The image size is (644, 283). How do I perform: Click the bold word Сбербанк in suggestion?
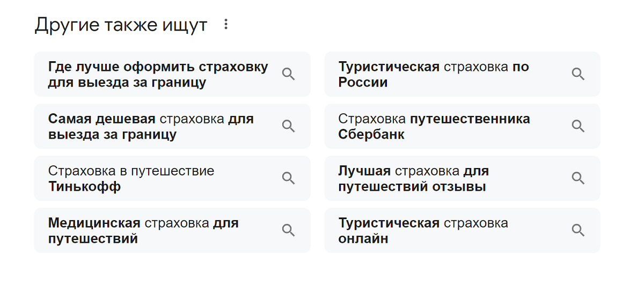pos(371,135)
